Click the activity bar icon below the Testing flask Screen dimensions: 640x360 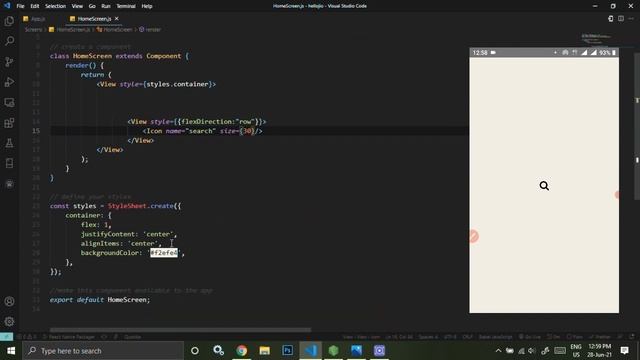(9, 163)
